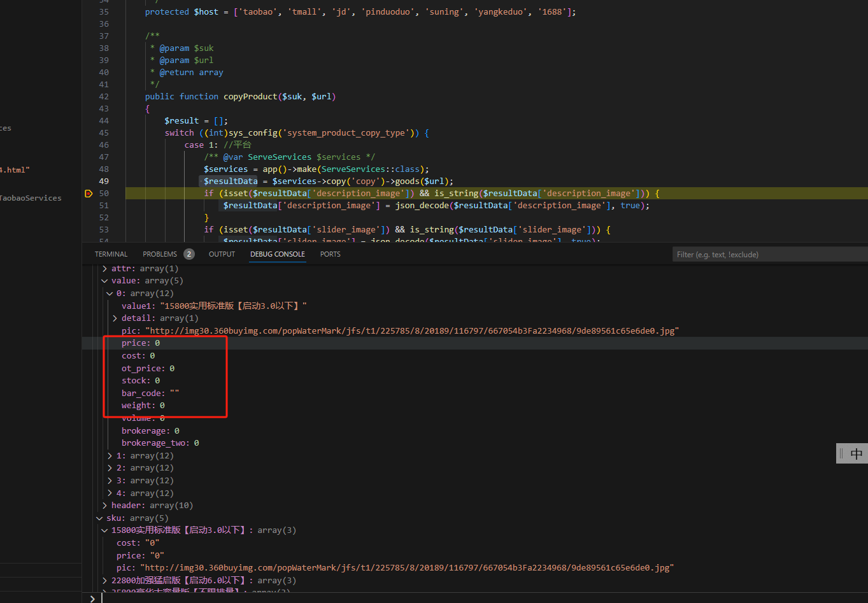Click the copyProduct function name in line 42
This screenshot has height=603, width=868.
pos(250,97)
